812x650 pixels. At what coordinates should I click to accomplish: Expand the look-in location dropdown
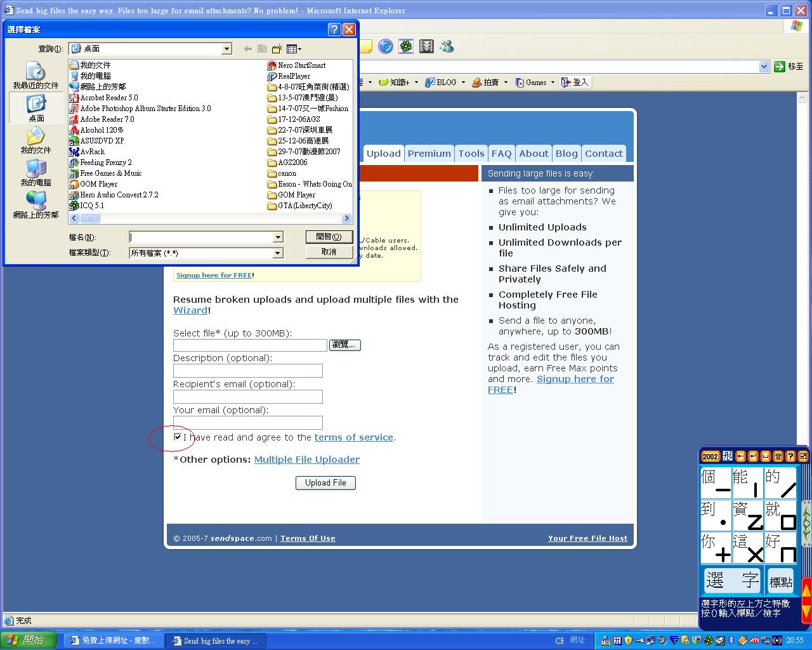[226, 49]
